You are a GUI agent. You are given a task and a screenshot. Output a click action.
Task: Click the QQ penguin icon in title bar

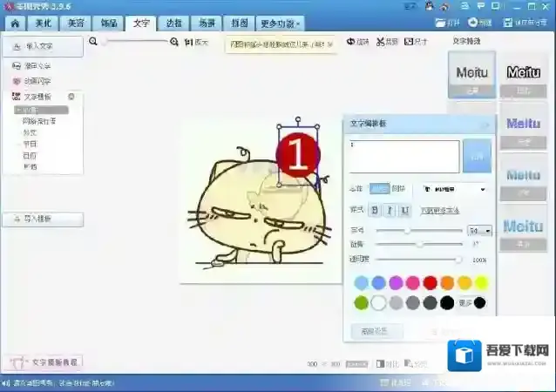[x=430, y=6]
